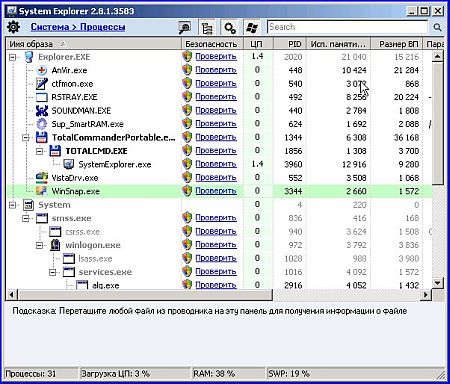Click Проверить link for TOTALCMD.EXE
Viewport: 450px width, 384px height.
coord(216,151)
